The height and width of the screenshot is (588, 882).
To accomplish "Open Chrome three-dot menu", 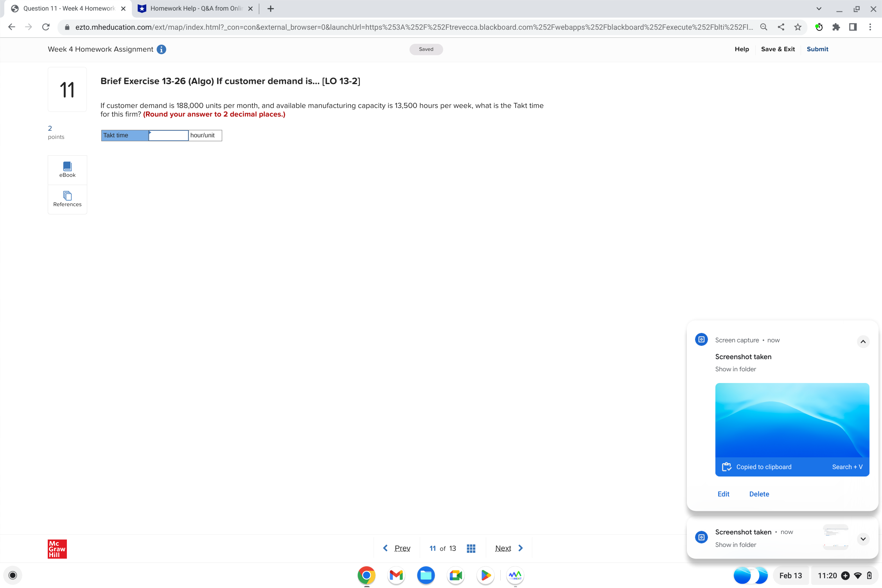I will tap(870, 27).
